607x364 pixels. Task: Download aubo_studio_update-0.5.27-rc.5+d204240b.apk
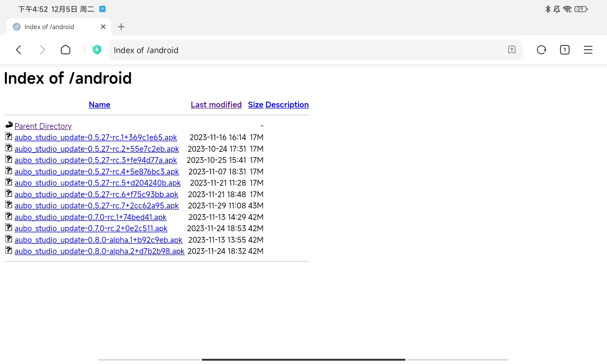98,183
